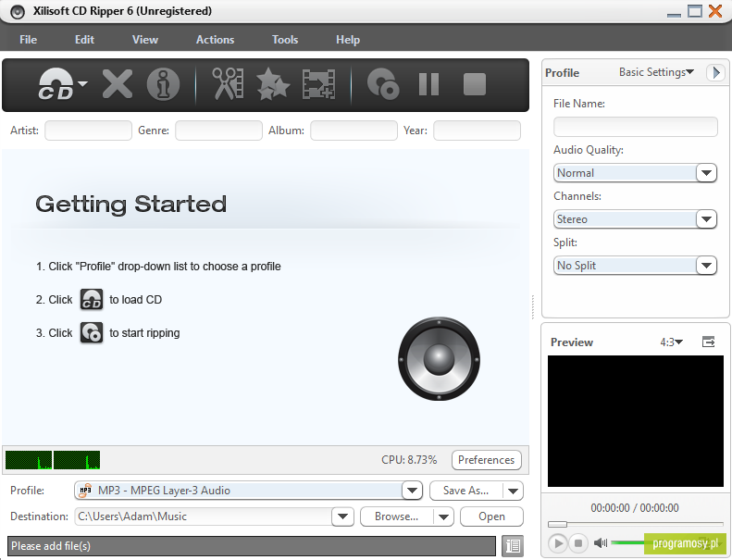Screen dimensions: 732x560
Task: Open the Load CD dropdown arrow
Action: point(83,83)
